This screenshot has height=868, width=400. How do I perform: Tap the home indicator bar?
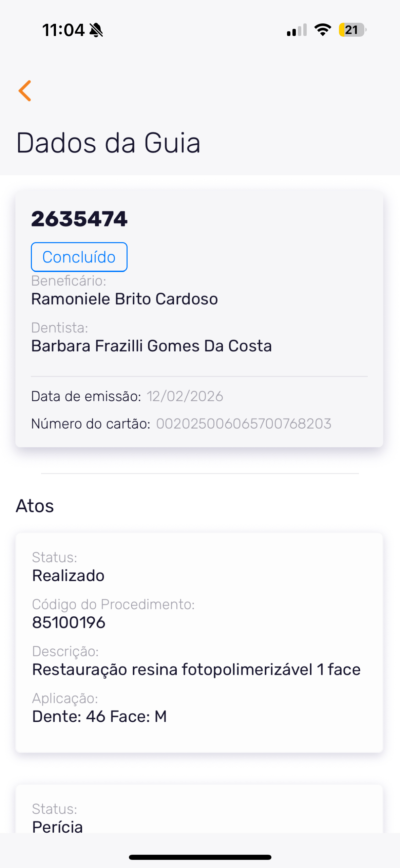click(x=200, y=857)
